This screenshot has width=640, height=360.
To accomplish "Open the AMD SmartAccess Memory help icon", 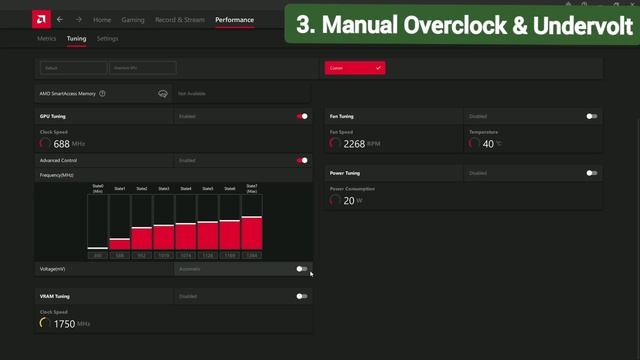I will (102, 93).
